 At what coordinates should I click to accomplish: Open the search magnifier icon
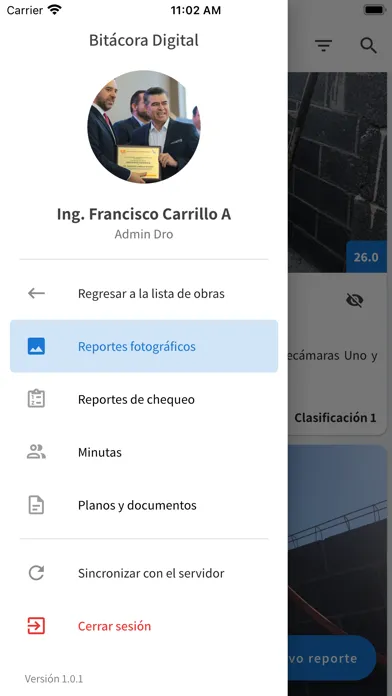coord(368,45)
